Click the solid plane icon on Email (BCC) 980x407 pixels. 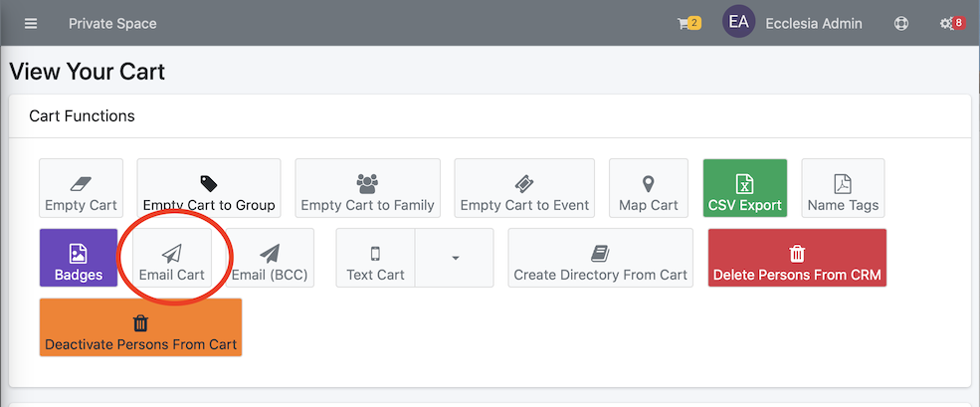tap(270, 253)
